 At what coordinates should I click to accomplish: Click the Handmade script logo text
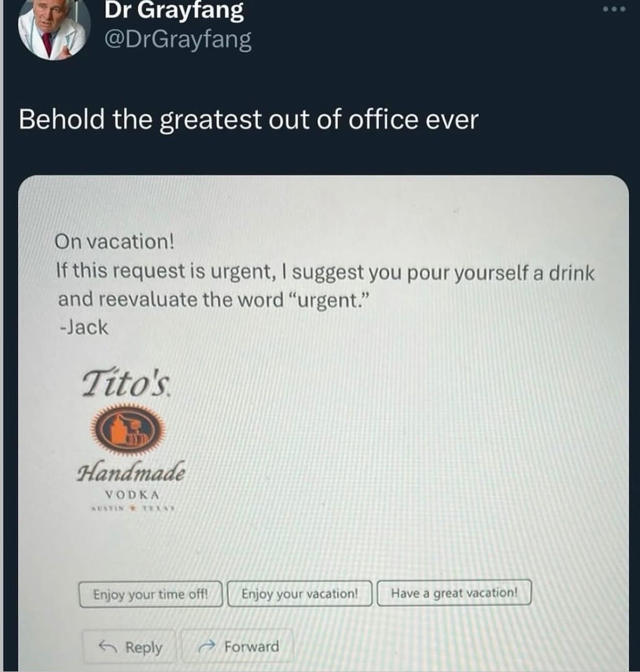tap(131, 471)
